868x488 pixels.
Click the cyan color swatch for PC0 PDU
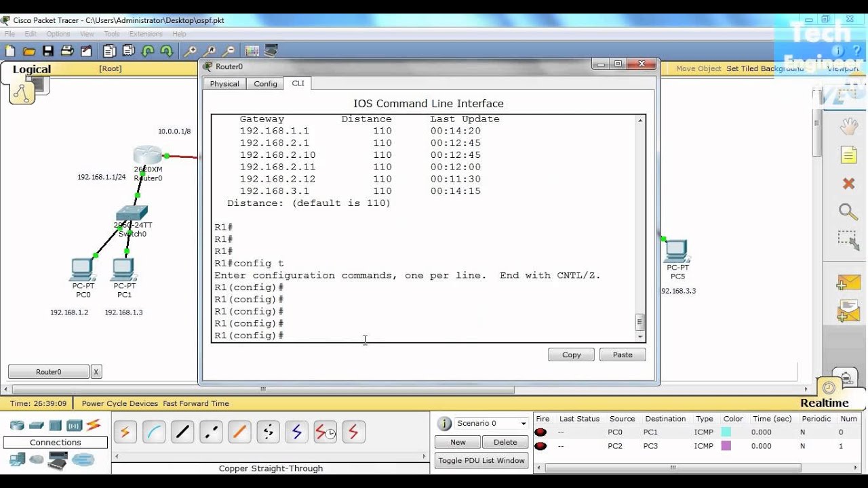[x=726, y=432]
